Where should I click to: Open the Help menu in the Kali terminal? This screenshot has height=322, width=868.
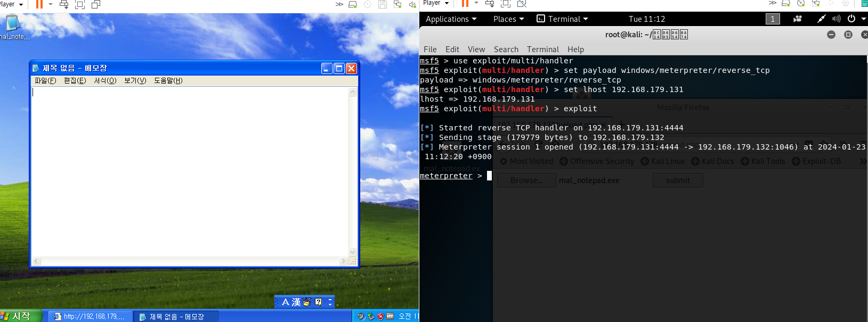point(575,49)
